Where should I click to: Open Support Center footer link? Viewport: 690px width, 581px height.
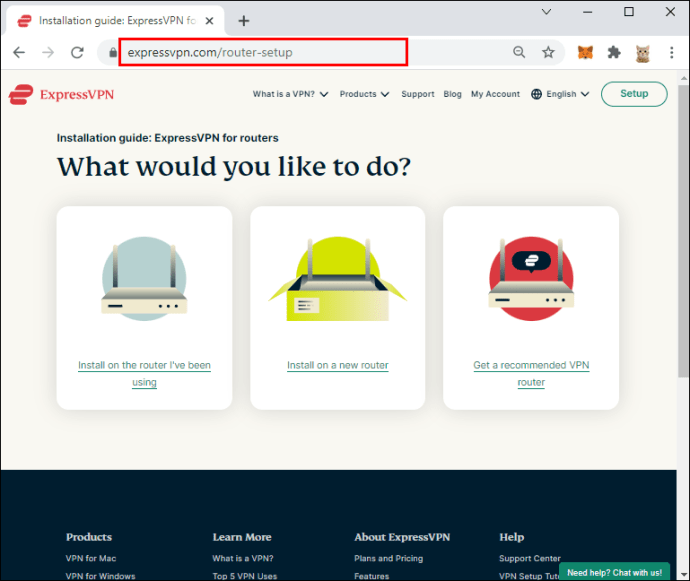[x=530, y=558]
